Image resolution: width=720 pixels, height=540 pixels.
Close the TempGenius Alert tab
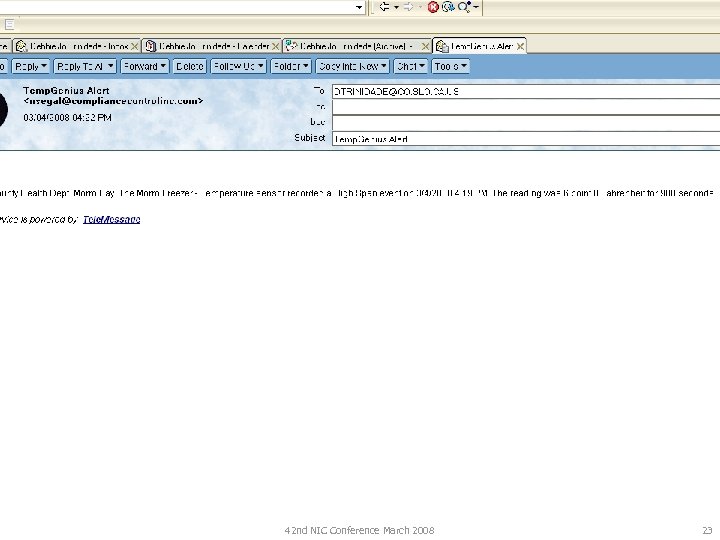[x=520, y=46]
